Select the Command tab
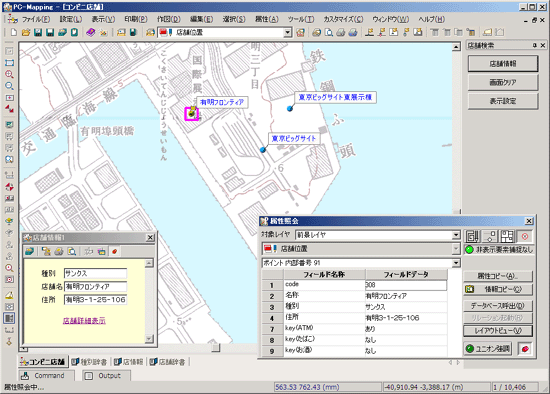 coord(46,376)
